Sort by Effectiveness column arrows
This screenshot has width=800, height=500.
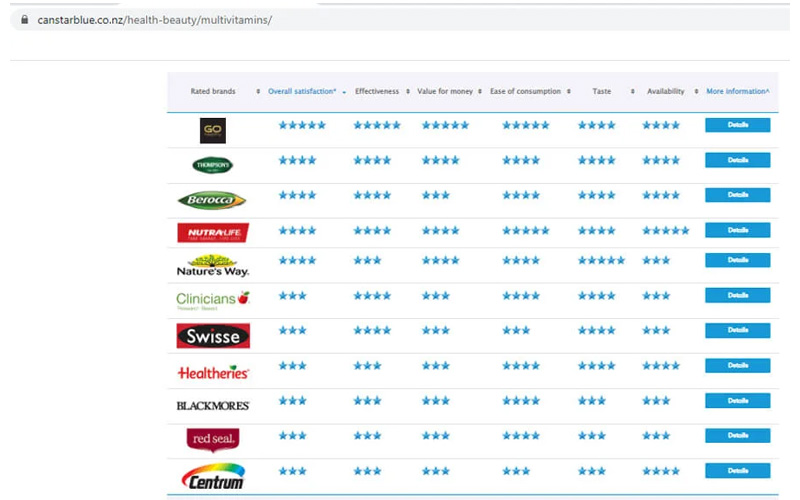click(x=408, y=91)
